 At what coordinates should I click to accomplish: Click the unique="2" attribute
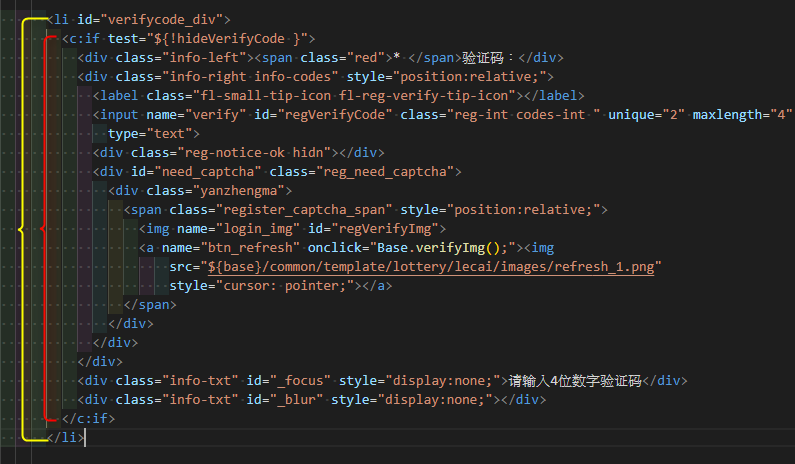(x=646, y=115)
